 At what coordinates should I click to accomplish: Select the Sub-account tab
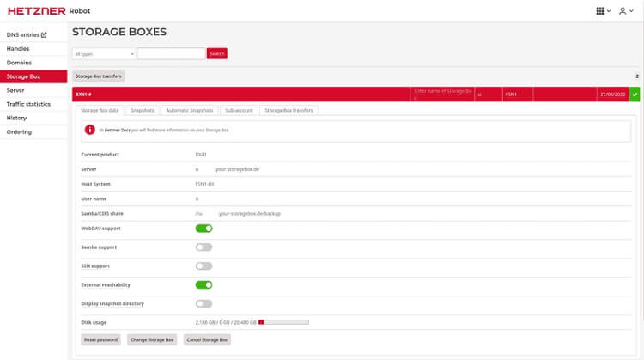[239, 111]
